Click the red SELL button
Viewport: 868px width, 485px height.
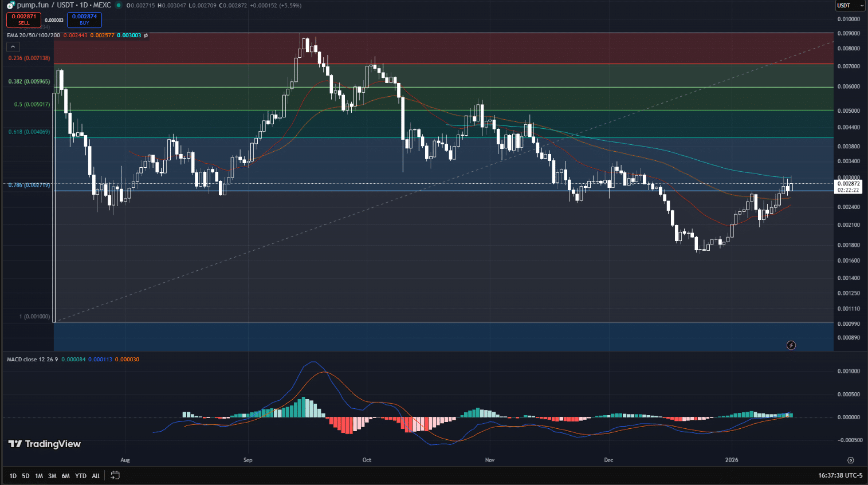[23, 19]
